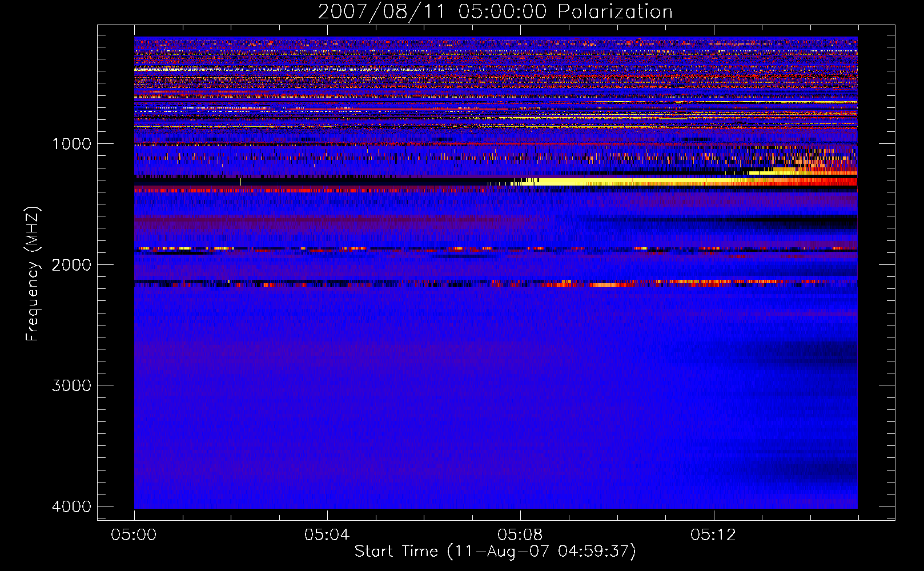This screenshot has height=571, width=924.
Task: Click the 4000 frequency tick label
Action: 71,506
